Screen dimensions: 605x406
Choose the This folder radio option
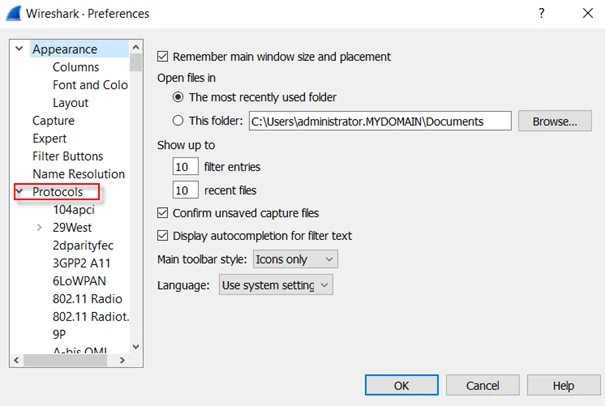point(179,121)
